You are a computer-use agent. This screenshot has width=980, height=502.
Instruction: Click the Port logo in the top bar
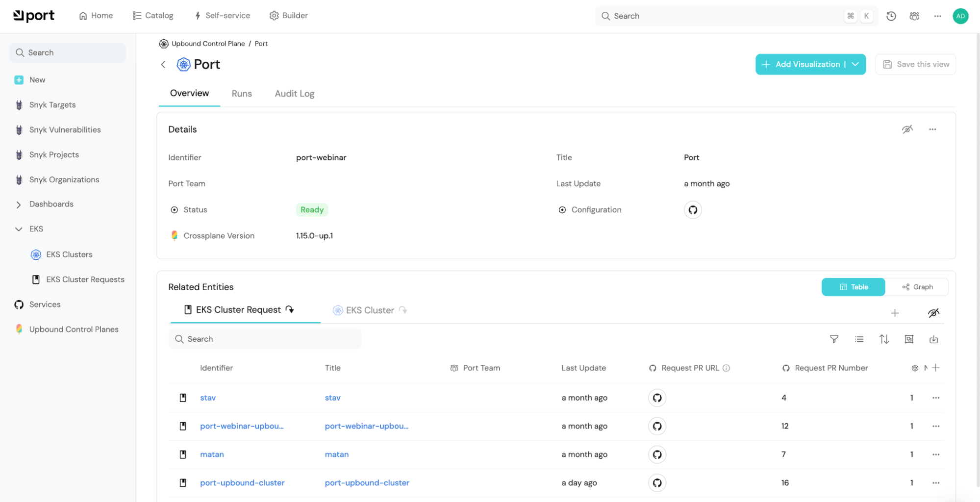click(34, 16)
